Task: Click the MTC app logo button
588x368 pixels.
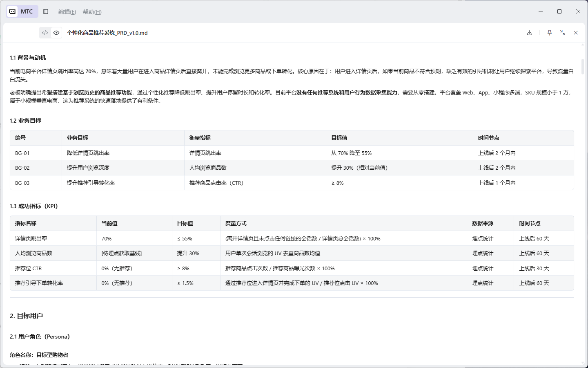Action: [x=22, y=11]
